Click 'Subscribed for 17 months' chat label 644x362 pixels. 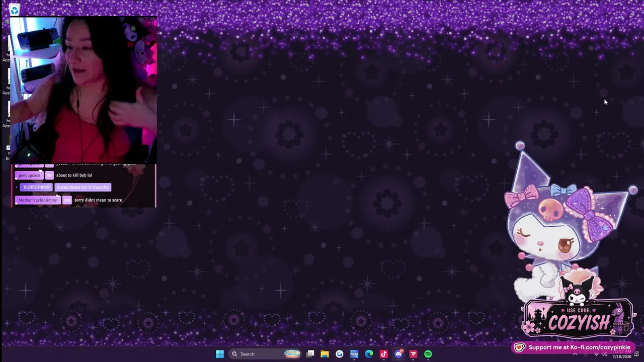point(83,187)
